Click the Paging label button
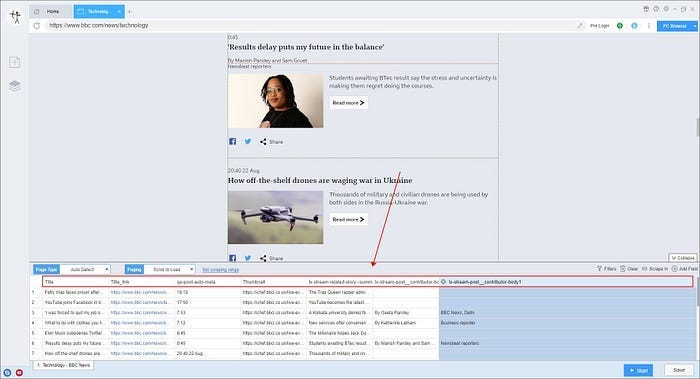Image resolution: width=700 pixels, height=379 pixels. pyautogui.click(x=134, y=270)
